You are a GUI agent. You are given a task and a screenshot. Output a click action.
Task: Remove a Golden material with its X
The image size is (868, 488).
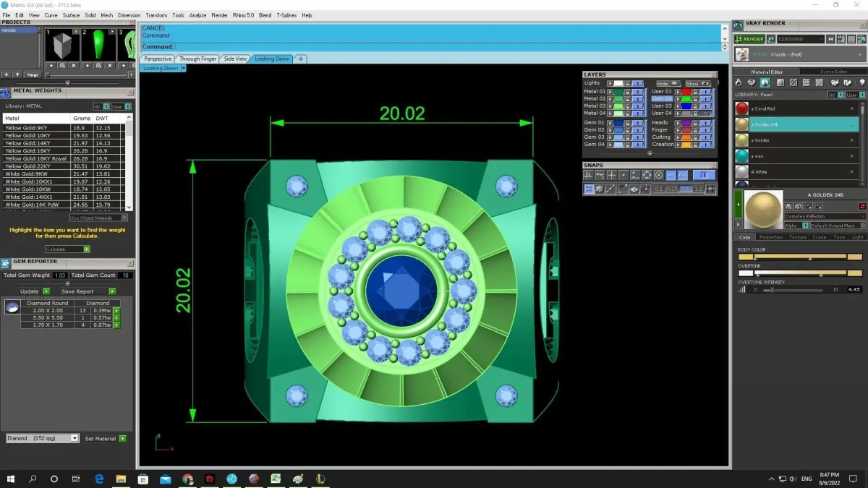coord(851,140)
